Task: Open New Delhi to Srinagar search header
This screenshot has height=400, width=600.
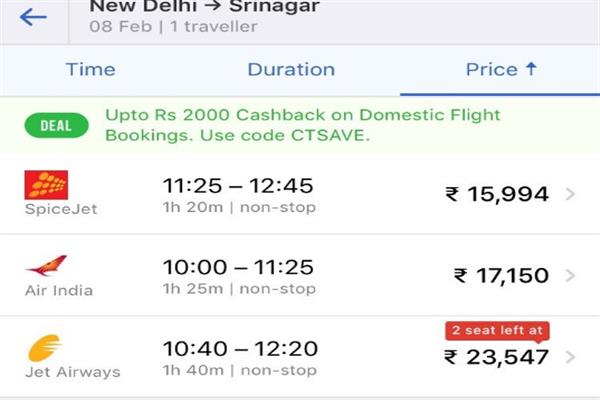Action: pos(204,16)
